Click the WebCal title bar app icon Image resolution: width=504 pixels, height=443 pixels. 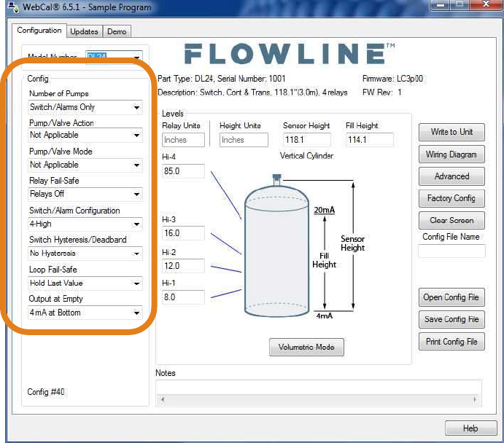(13, 7)
